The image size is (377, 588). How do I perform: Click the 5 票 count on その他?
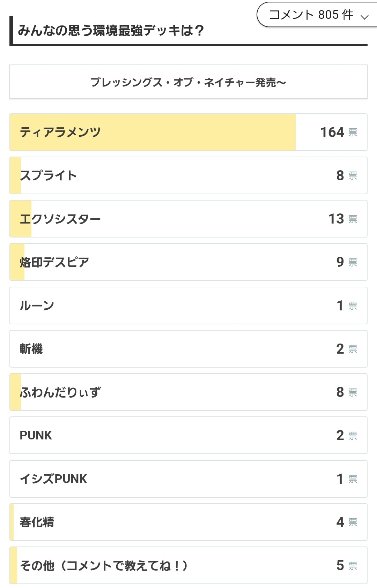tap(346, 565)
